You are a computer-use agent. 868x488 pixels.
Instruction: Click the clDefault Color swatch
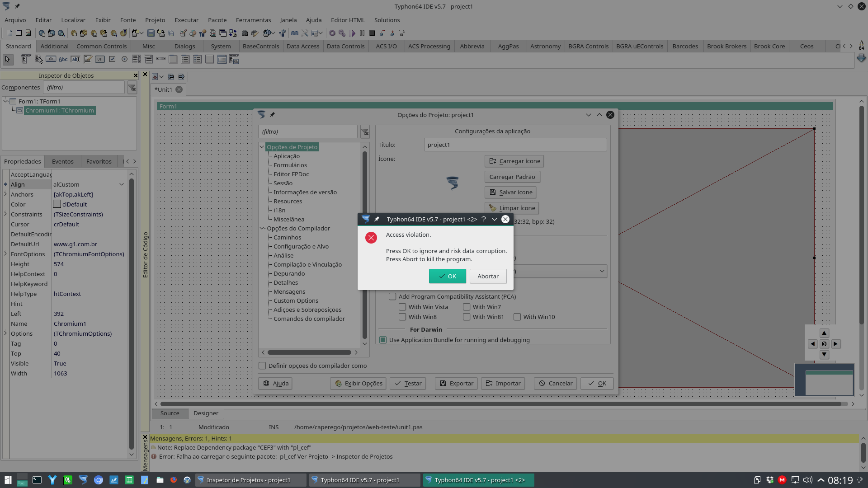pyautogui.click(x=57, y=204)
